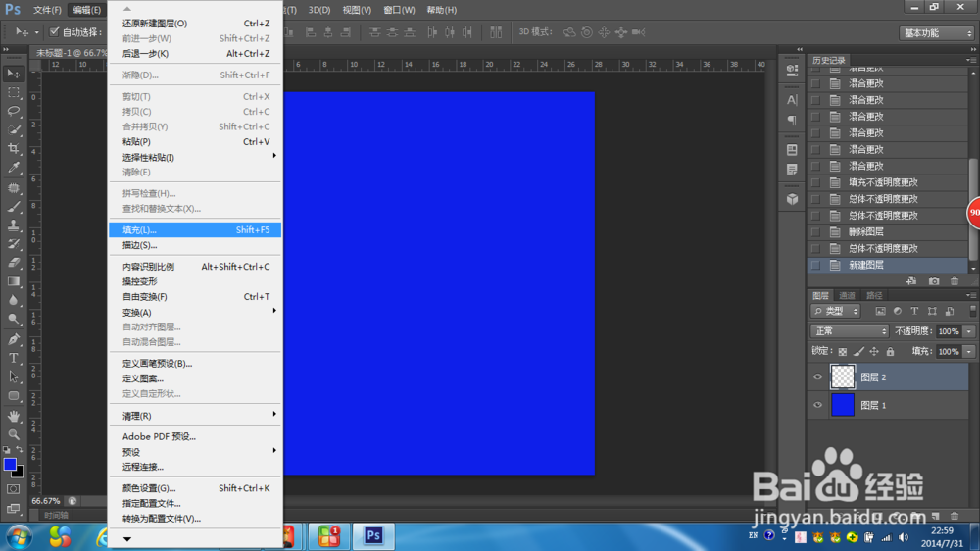Select the Rectangular Marquee tool

13,92
